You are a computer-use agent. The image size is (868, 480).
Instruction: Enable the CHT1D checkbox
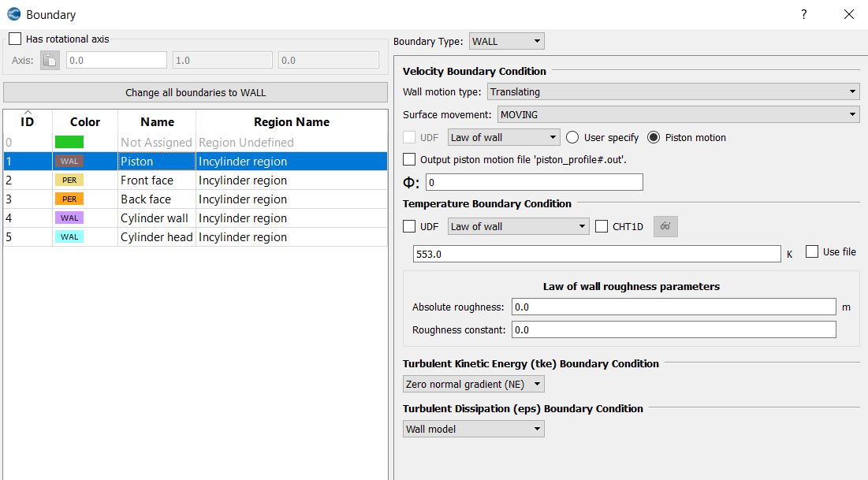[602, 226]
